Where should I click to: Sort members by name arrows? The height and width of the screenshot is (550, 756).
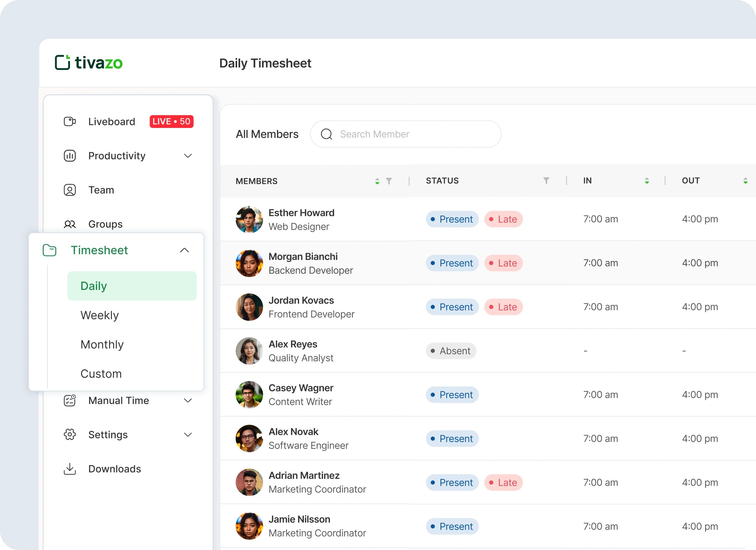(x=377, y=181)
